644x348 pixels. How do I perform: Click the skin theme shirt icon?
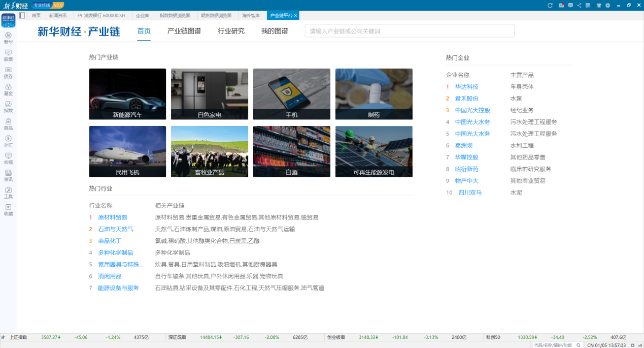pyautogui.click(x=599, y=5)
